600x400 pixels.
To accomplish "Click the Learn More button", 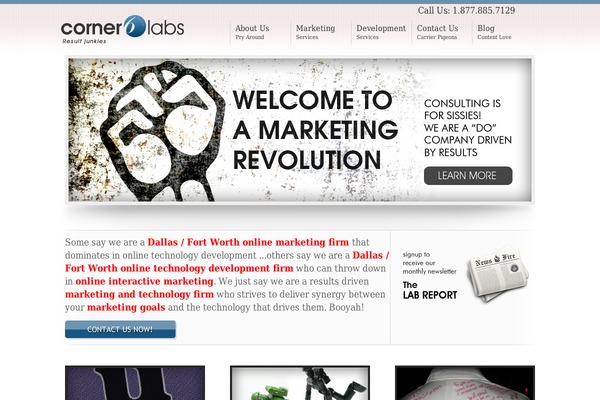I will pyautogui.click(x=468, y=176).
